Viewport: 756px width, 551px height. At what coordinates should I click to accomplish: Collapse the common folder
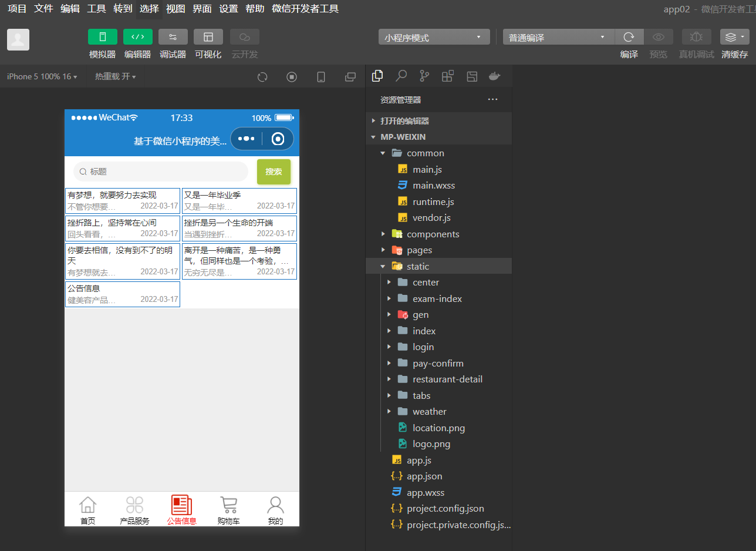click(x=438, y=153)
